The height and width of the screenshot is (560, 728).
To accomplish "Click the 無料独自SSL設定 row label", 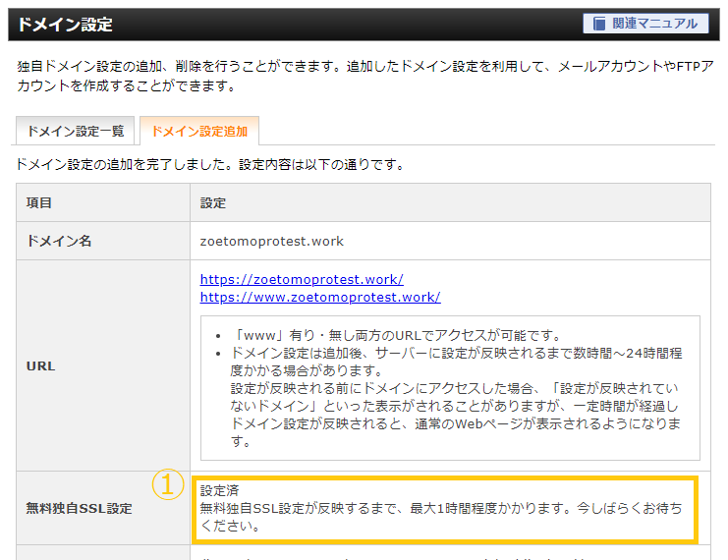I will pos(79,509).
